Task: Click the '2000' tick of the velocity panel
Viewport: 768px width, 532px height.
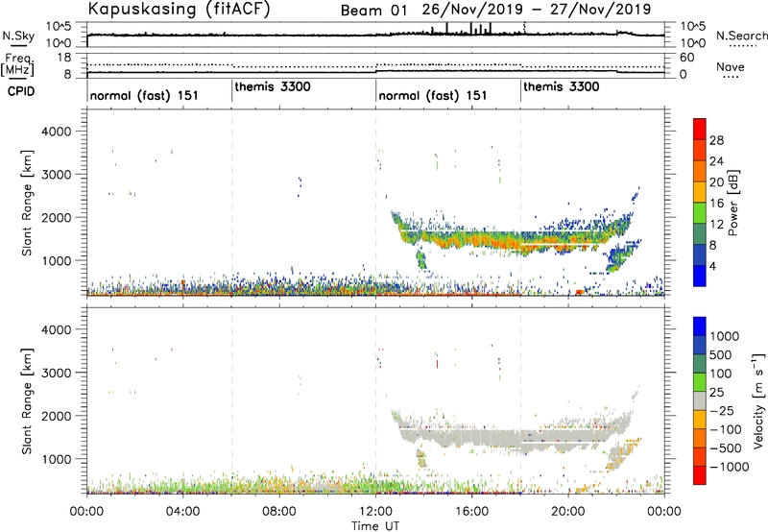Action: point(56,416)
